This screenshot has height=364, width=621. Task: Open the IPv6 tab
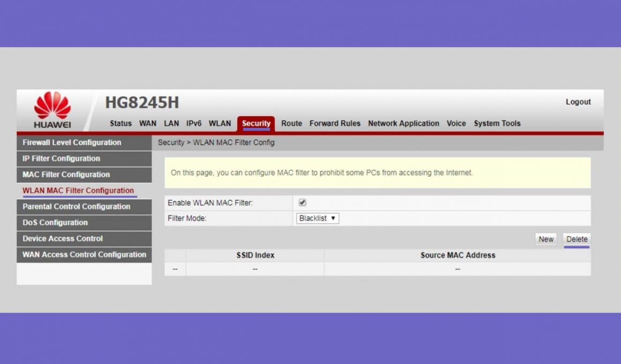(194, 123)
